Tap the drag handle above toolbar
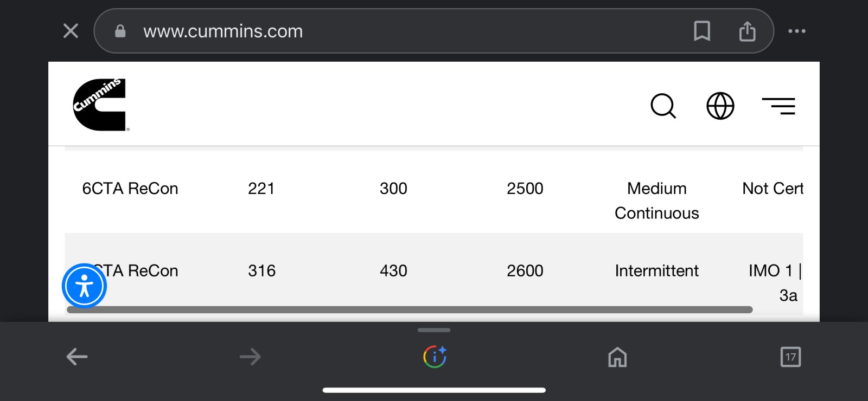 click(434, 330)
